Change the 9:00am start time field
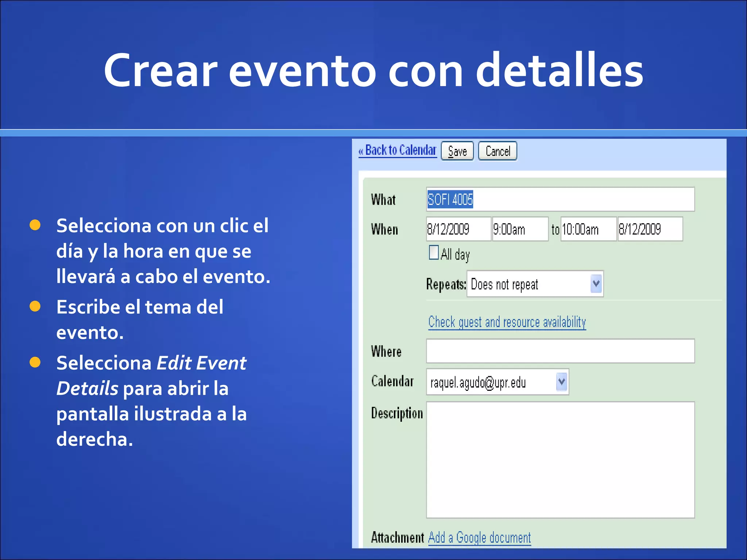Screen dimensions: 747x560 (x=520, y=229)
